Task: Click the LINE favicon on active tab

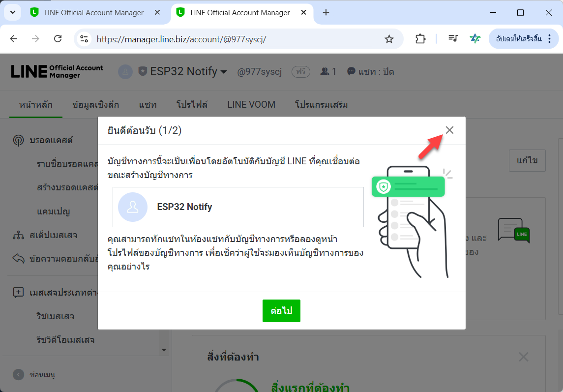Action: (180, 13)
